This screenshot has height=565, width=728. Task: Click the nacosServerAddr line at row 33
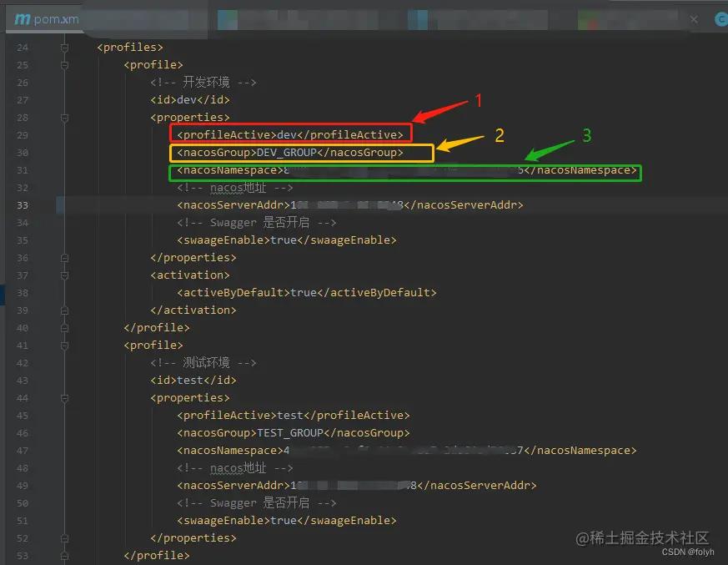tap(350, 205)
